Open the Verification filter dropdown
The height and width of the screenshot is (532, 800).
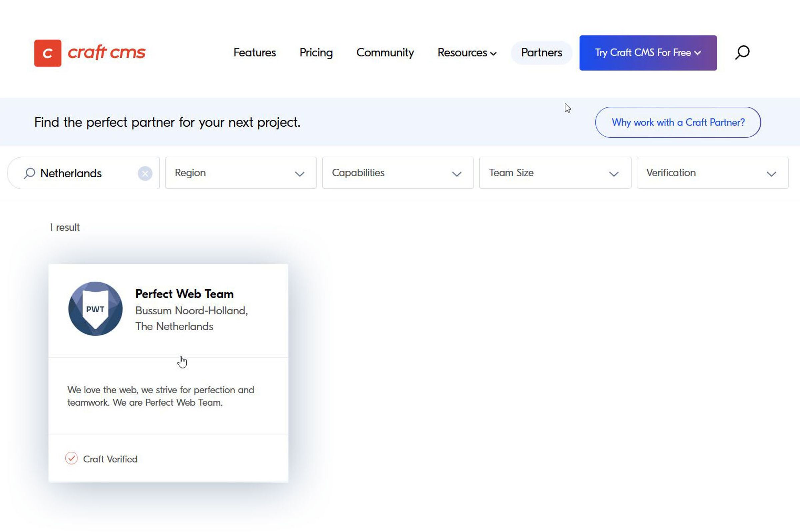[712, 173]
